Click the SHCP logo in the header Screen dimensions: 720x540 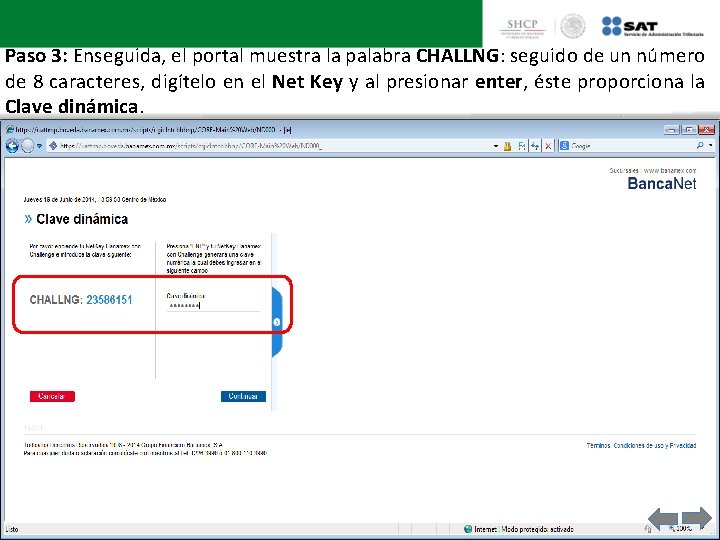coord(523,28)
